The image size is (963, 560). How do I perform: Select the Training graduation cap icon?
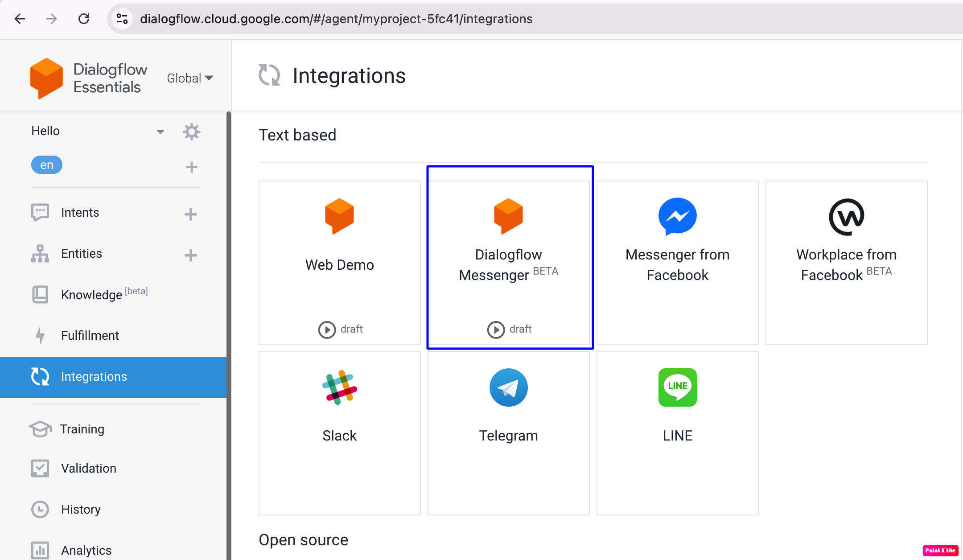(40, 429)
